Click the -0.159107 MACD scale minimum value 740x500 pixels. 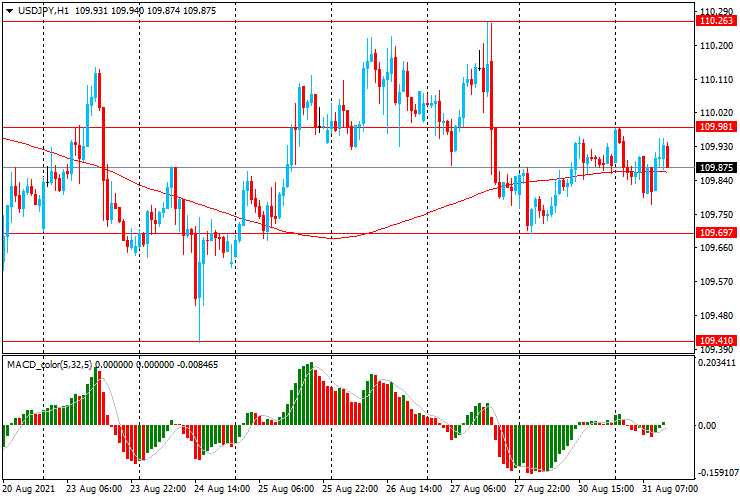[717, 473]
